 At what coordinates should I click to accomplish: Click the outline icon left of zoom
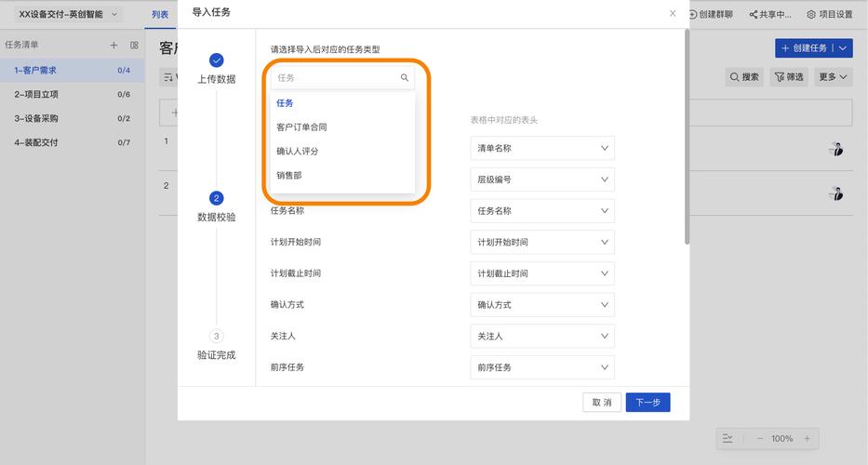coord(728,438)
